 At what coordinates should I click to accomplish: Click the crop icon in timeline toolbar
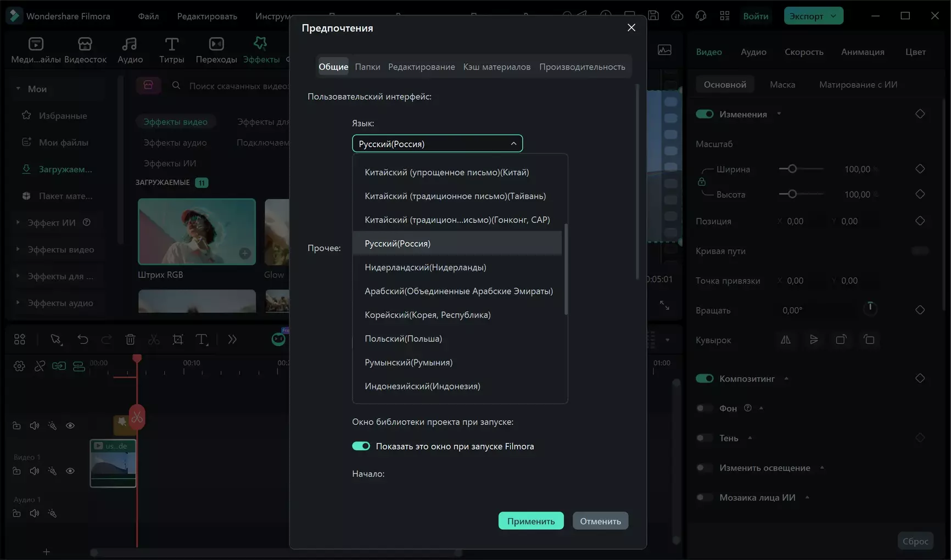click(x=177, y=339)
